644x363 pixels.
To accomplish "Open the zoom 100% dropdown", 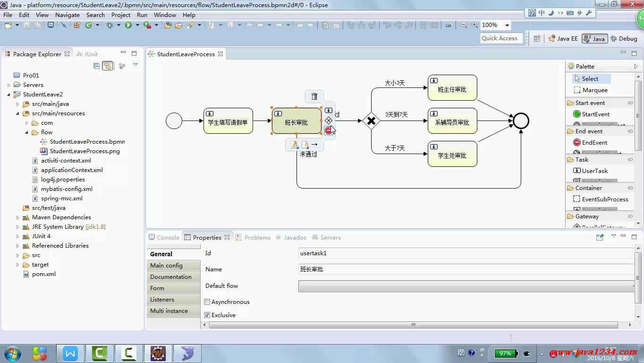I will (507, 25).
